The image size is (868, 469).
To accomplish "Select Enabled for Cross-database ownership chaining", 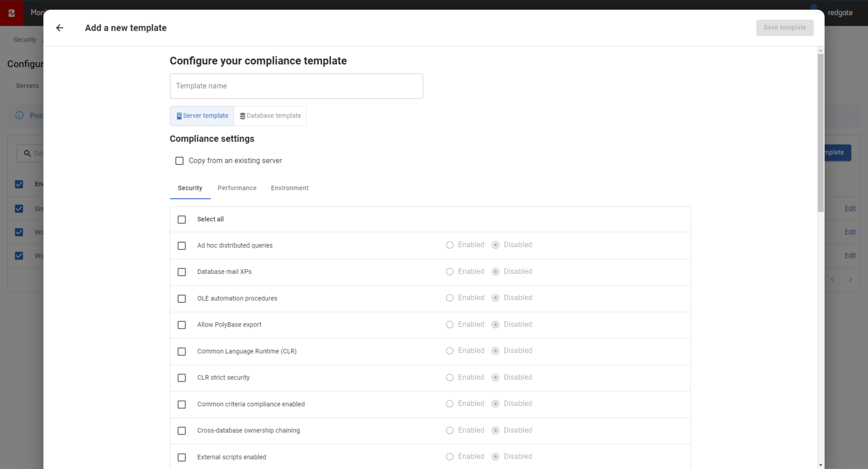I will coord(449,430).
